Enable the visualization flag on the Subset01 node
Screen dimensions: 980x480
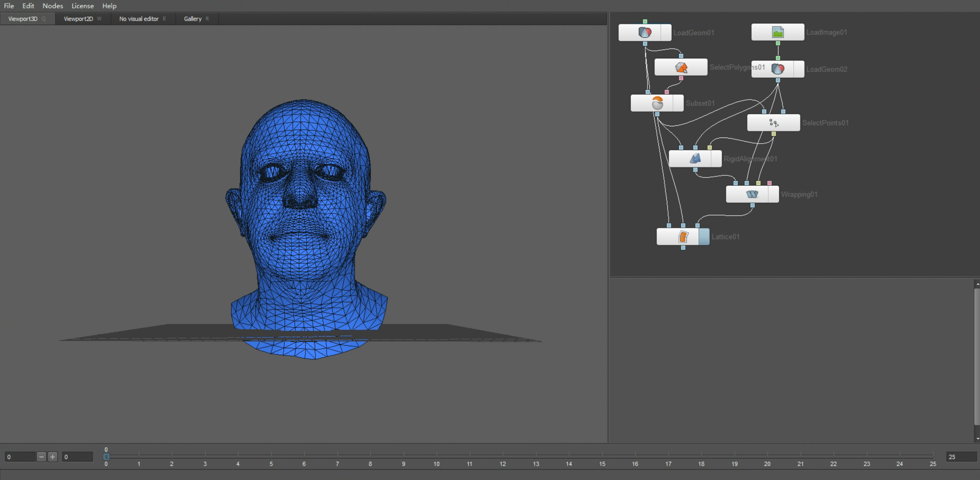tap(678, 103)
